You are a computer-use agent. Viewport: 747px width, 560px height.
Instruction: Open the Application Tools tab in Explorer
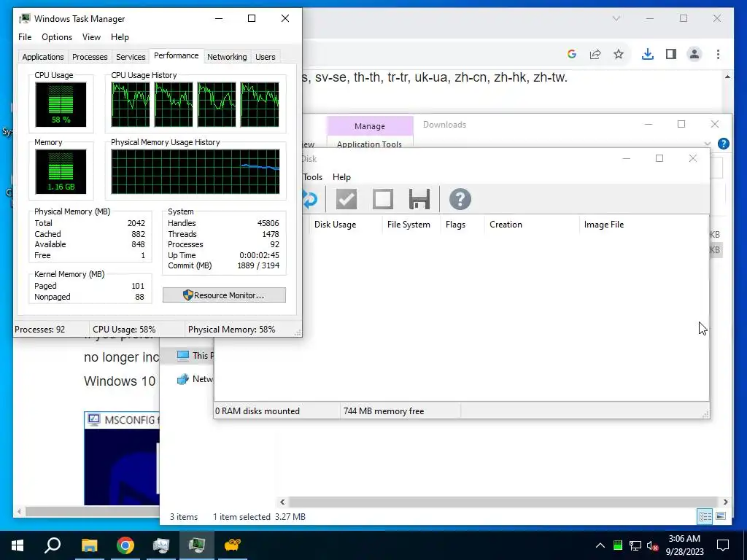click(369, 144)
